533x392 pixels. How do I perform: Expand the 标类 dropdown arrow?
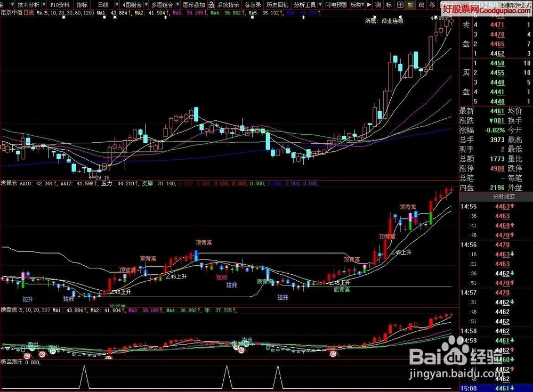pyautogui.click(x=364, y=5)
